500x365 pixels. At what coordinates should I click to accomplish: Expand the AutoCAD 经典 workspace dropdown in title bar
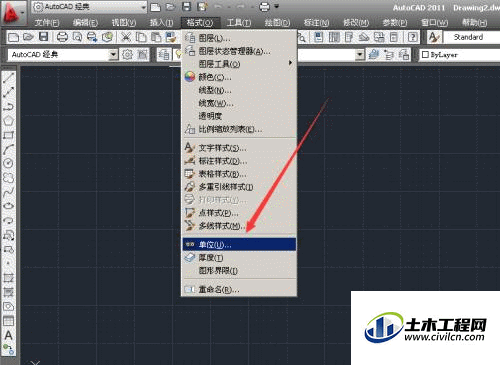point(143,7)
